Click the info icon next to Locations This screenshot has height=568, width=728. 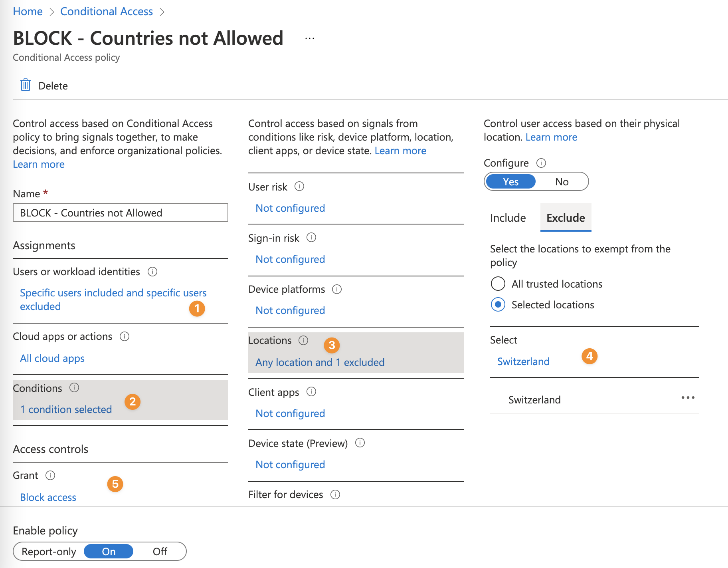(x=303, y=340)
